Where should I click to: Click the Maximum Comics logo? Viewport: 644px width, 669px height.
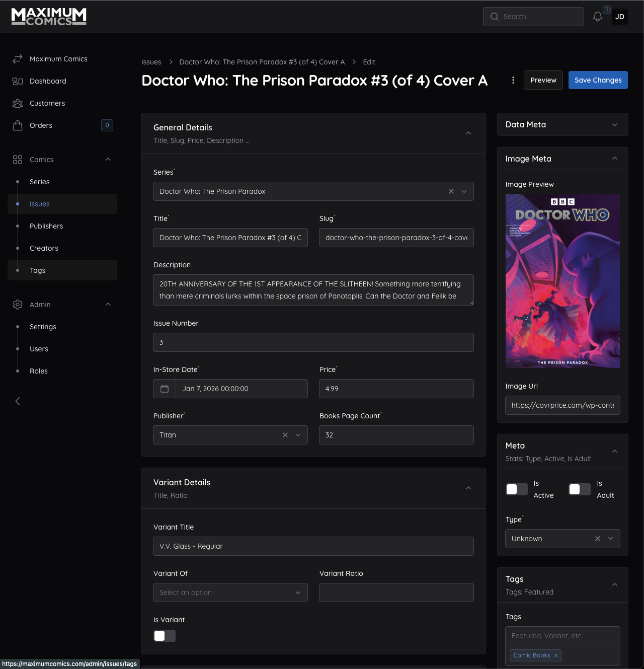coord(49,17)
